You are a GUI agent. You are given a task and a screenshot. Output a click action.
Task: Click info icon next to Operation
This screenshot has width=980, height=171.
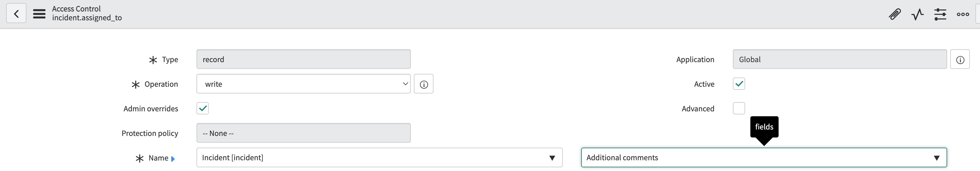click(424, 84)
